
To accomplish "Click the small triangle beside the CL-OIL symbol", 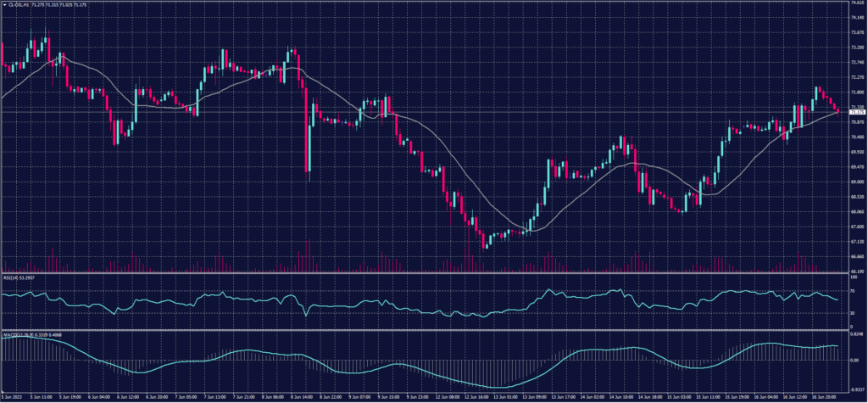I will (x=3, y=4).
